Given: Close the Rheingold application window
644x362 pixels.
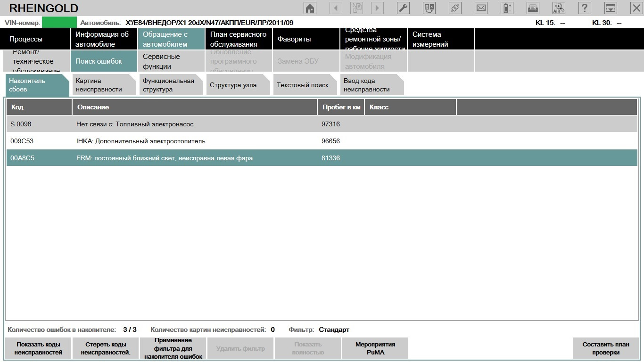Looking at the screenshot, I should click(x=636, y=8).
